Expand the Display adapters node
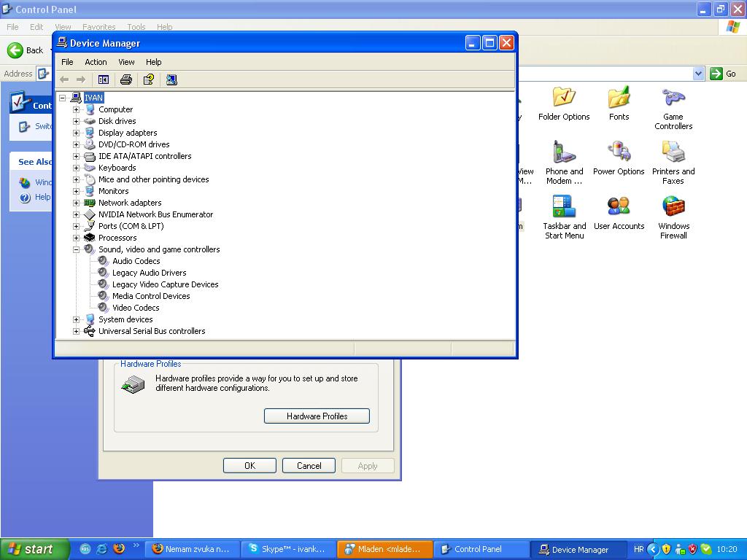The height and width of the screenshot is (560, 747). (76, 133)
